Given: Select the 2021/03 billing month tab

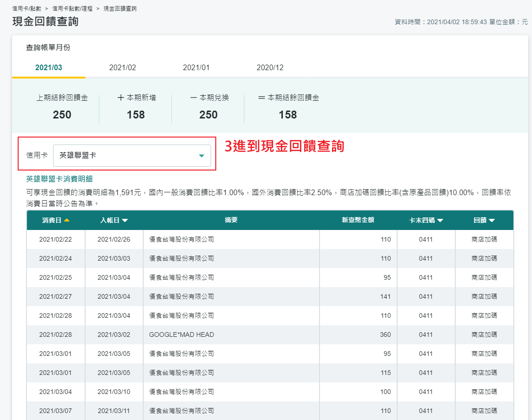Looking at the screenshot, I should [x=49, y=67].
